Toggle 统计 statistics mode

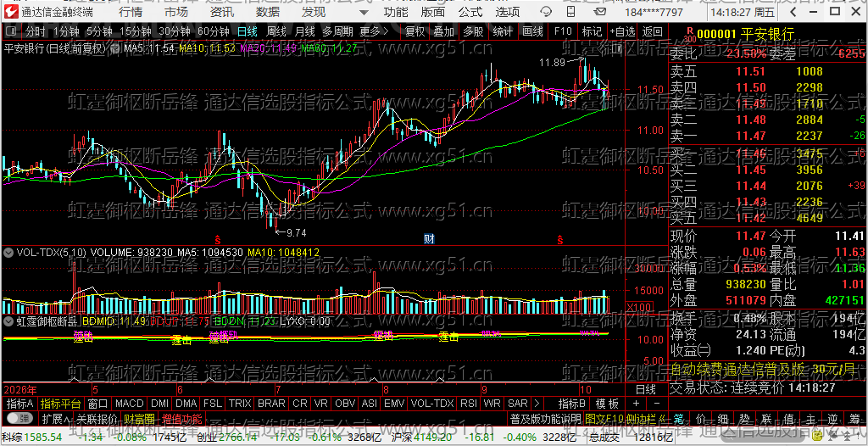pyautogui.click(x=503, y=31)
